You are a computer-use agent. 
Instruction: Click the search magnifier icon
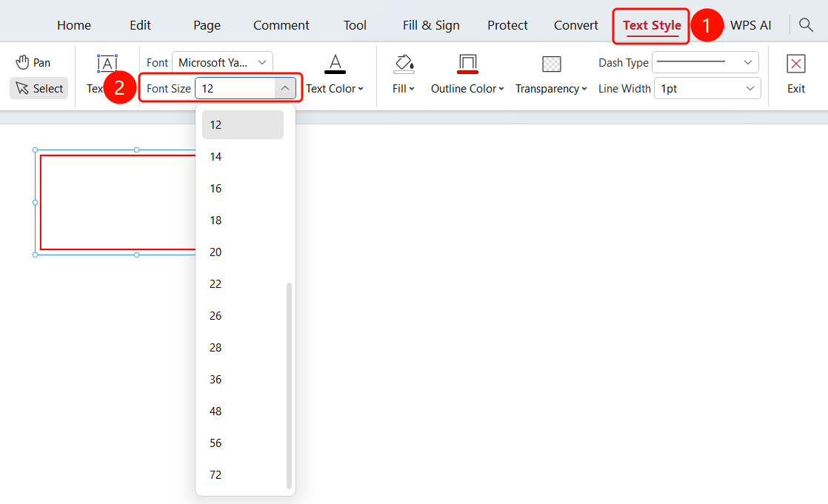pyautogui.click(x=806, y=25)
